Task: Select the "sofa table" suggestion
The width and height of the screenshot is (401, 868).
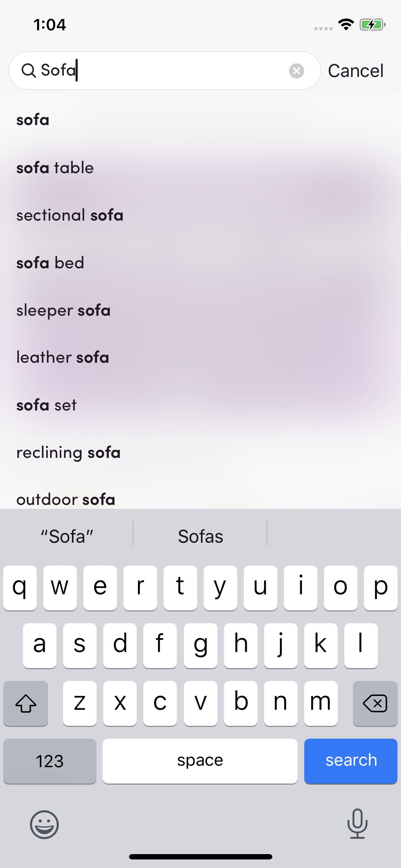Action: coord(54,167)
